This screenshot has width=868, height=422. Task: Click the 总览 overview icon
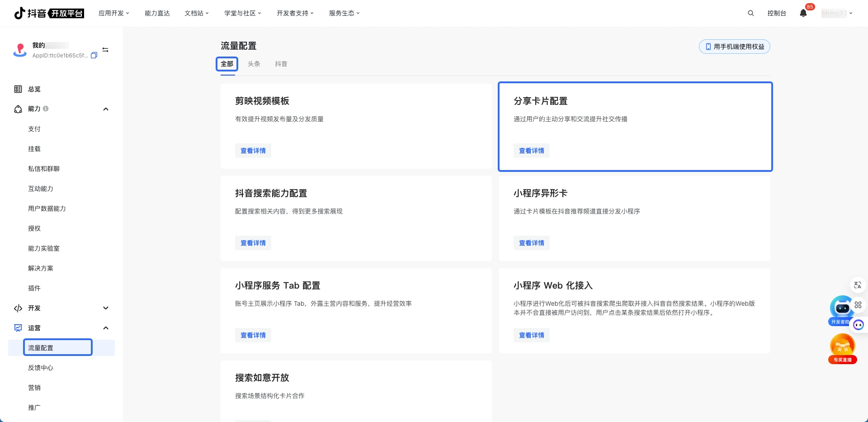pyautogui.click(x=18, y=89)
